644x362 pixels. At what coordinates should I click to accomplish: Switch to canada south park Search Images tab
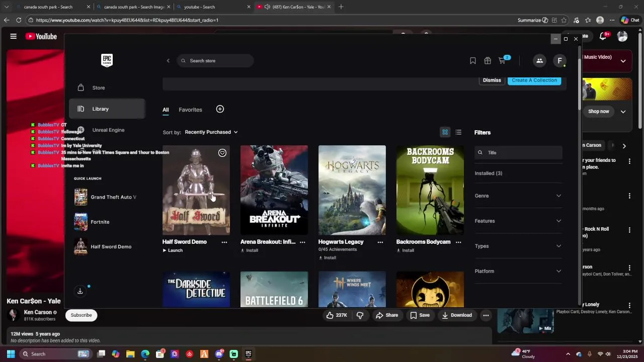pos(133,7)
